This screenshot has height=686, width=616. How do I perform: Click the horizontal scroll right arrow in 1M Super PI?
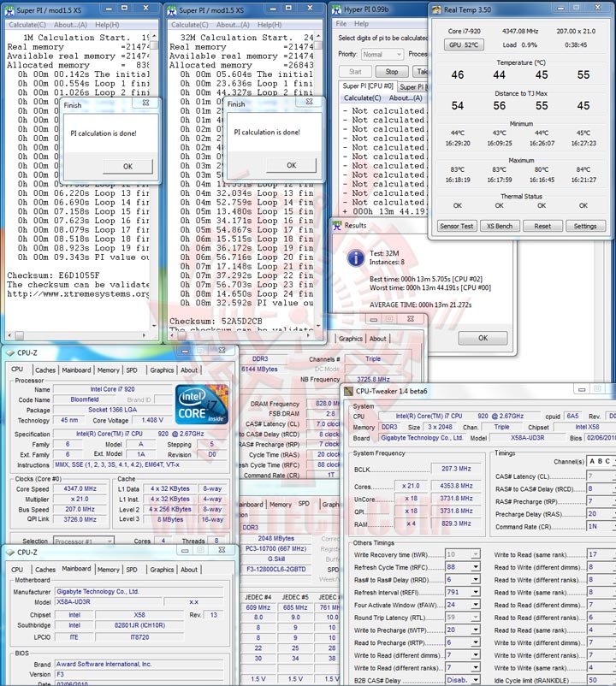144,335
